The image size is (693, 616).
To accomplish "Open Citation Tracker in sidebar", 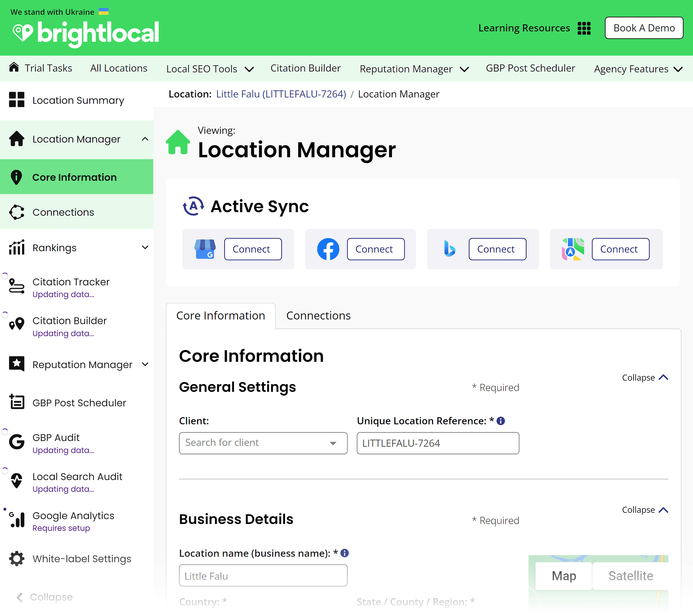I will (x=77, y=287).
